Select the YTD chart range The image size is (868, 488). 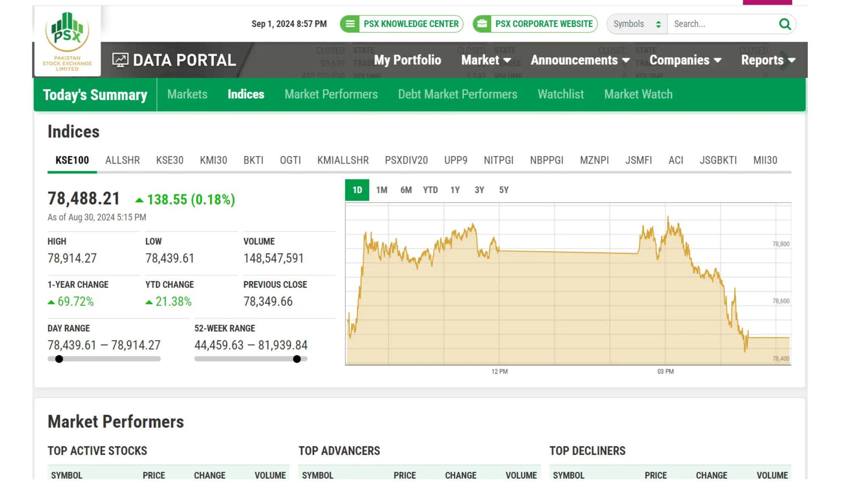point(430,190)
